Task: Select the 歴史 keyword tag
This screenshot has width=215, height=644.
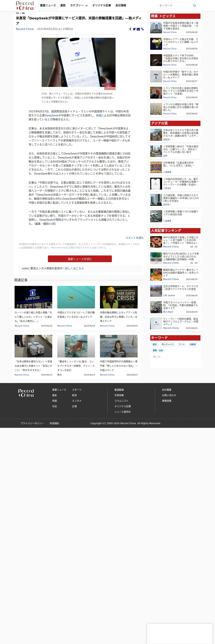Action: 155,345
